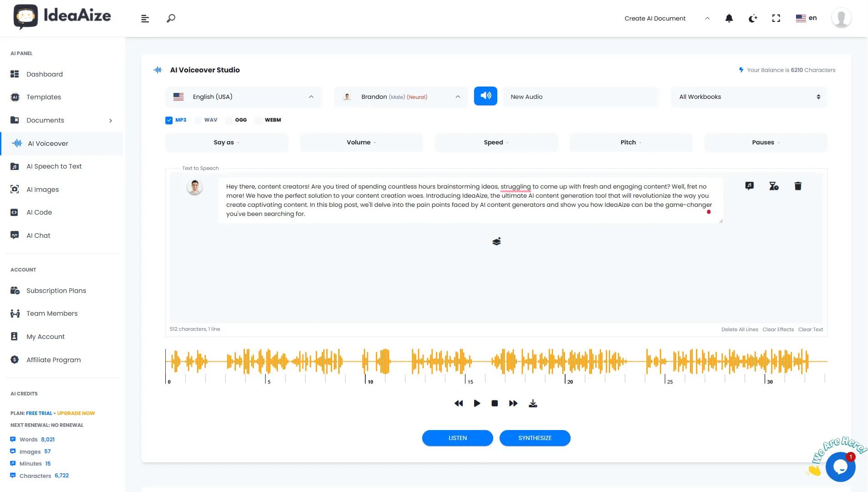Click the 'Your Balance is 6210 Characters' text
Viewport: 868px width, 492px height.
click(x=791, y=70)
